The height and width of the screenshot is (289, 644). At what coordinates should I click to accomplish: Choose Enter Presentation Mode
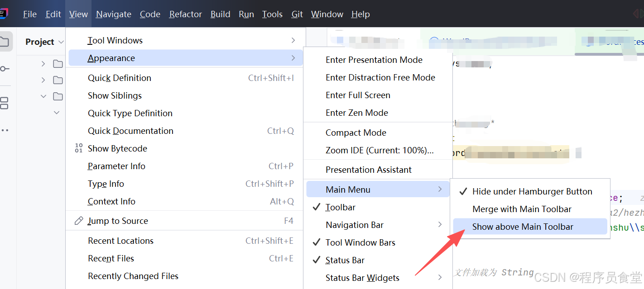[378, 60]
